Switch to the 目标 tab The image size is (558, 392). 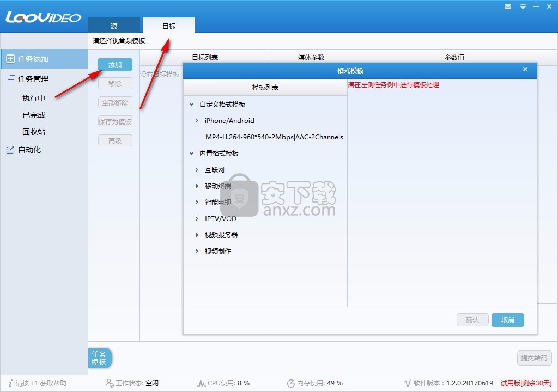[169, 25]
